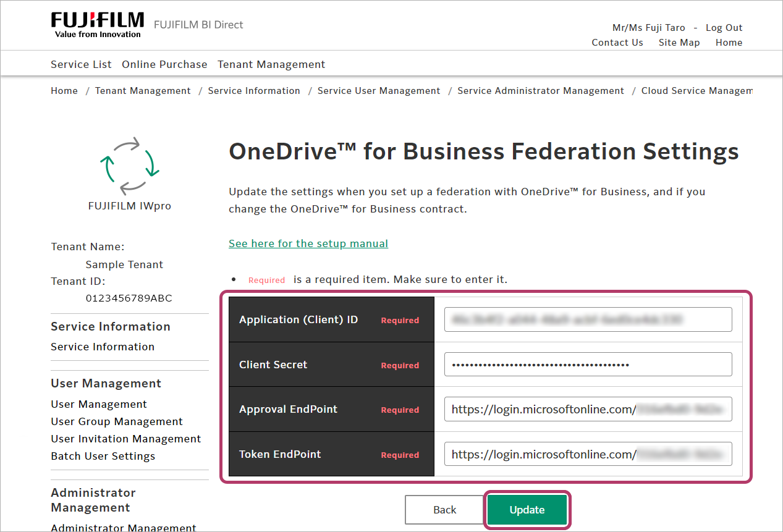Focus the Application (Client) ID field
783x532 pixels.
tap(588, 319)
